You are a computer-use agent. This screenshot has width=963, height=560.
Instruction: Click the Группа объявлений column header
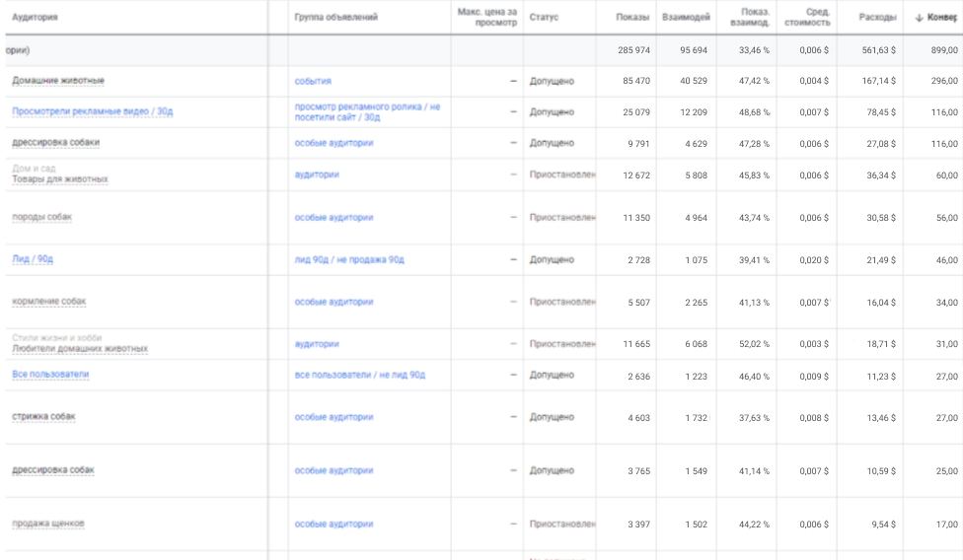pyautogui.click(x=335, y=17)
